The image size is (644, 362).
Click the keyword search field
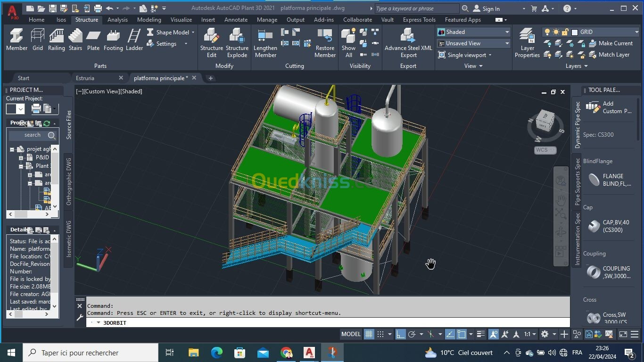coord(417,8)
